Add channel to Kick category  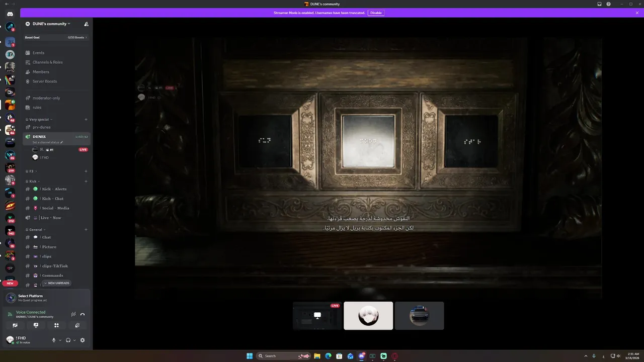coord(86,182)
